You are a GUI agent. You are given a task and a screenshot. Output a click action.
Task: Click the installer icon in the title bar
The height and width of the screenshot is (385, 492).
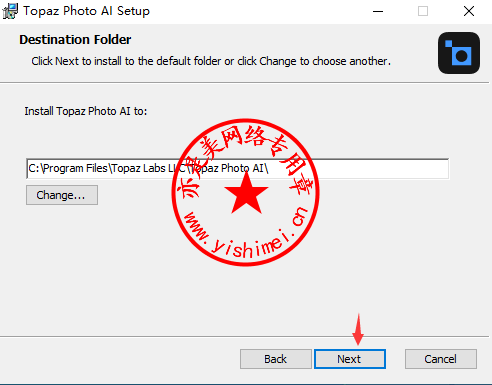(x=10, y=11)
